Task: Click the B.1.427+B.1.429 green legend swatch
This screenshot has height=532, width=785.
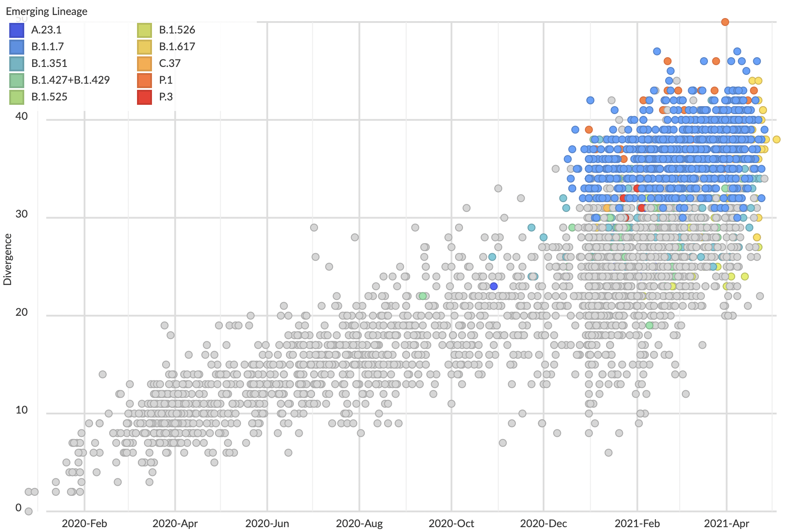Action: click(x=17, y=80)
